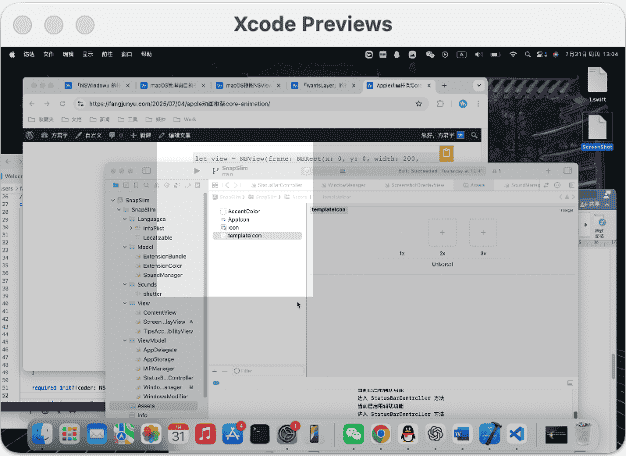Viewport: 627px width, 456px height.
Task: Run the SnapSlim project with the play button
Action: pos(197,171)
